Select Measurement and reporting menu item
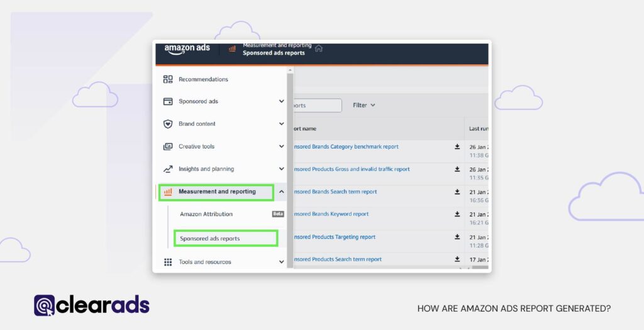Viewport: 644px width, 330px height. coord(216,192)
